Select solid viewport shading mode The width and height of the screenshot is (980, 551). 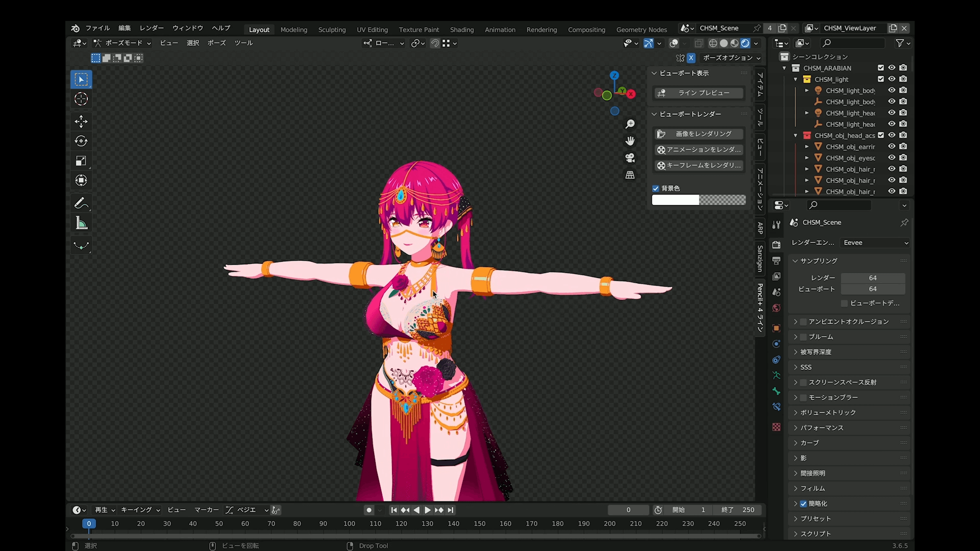[x=724, y=43]
